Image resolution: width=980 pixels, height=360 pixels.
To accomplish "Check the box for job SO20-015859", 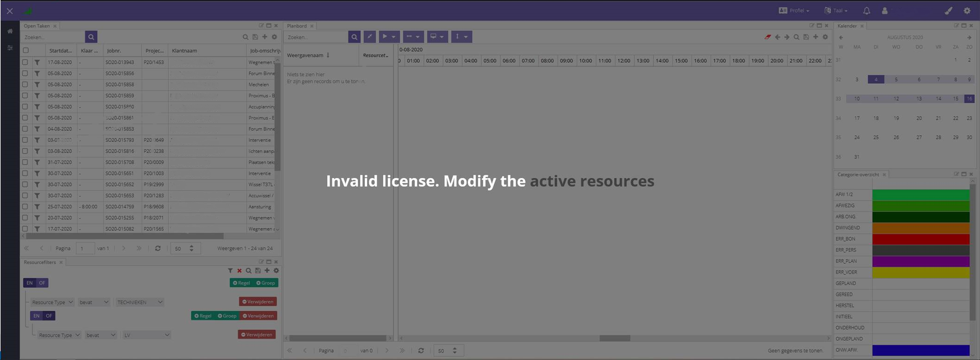I will (25, 96).
